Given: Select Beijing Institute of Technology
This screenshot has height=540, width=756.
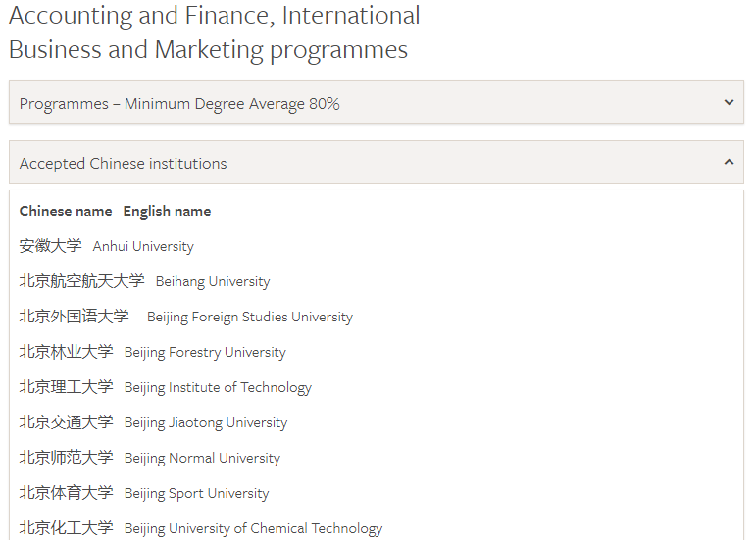Looking at the screenshot, I should [218, 387].
